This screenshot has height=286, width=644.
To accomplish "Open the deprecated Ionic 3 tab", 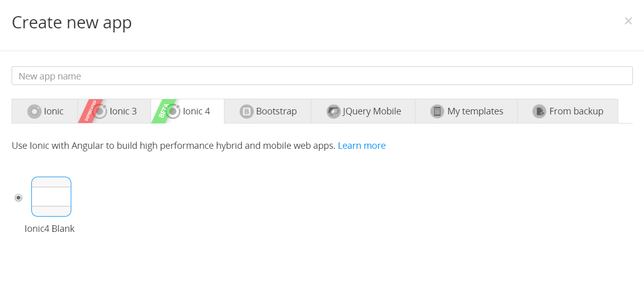I will pyautogui.click(x=114, y=111).
